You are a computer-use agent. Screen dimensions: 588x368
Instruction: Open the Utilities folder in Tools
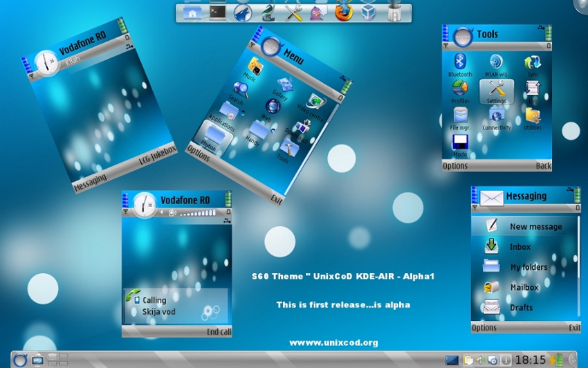tap(533, 118)
